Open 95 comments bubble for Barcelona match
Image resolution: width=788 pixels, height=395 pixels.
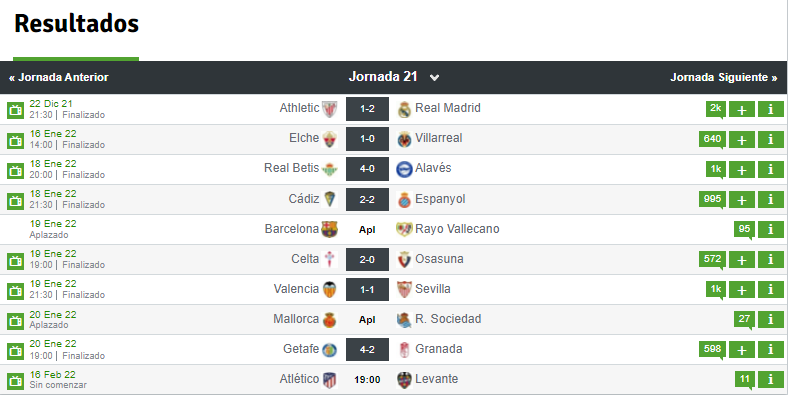[744, 230]
